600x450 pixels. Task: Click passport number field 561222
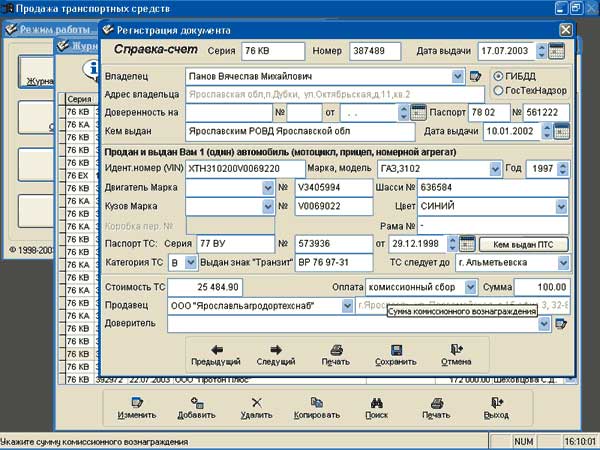546,112
